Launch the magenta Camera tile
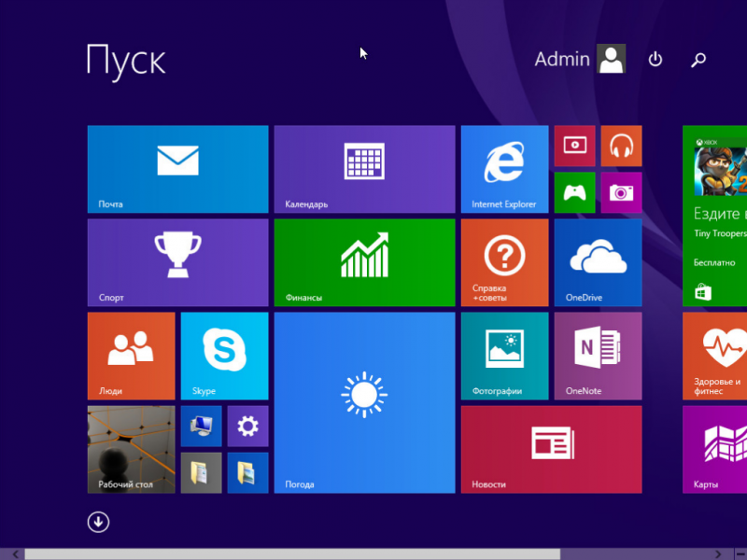 pos(621,192)
